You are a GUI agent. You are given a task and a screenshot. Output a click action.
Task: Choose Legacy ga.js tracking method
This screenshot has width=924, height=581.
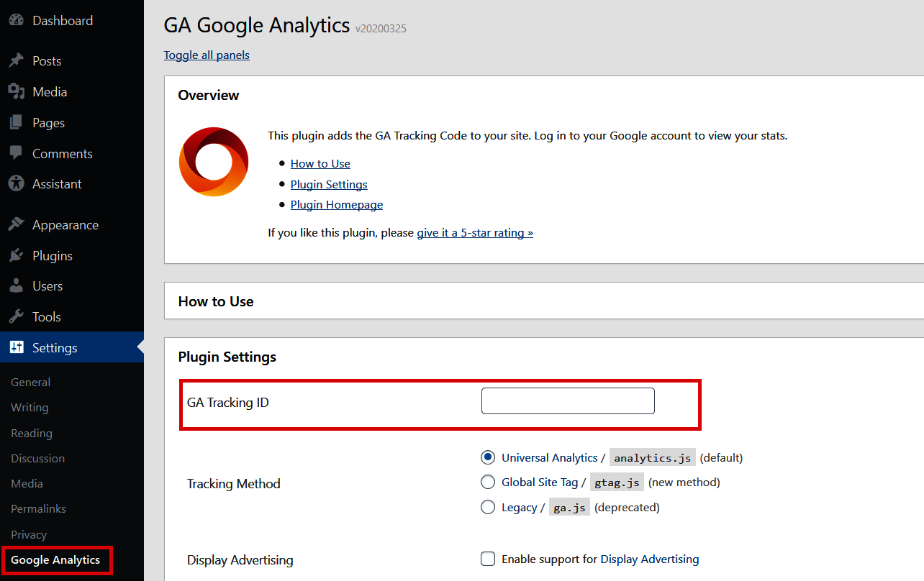(488, 508)
